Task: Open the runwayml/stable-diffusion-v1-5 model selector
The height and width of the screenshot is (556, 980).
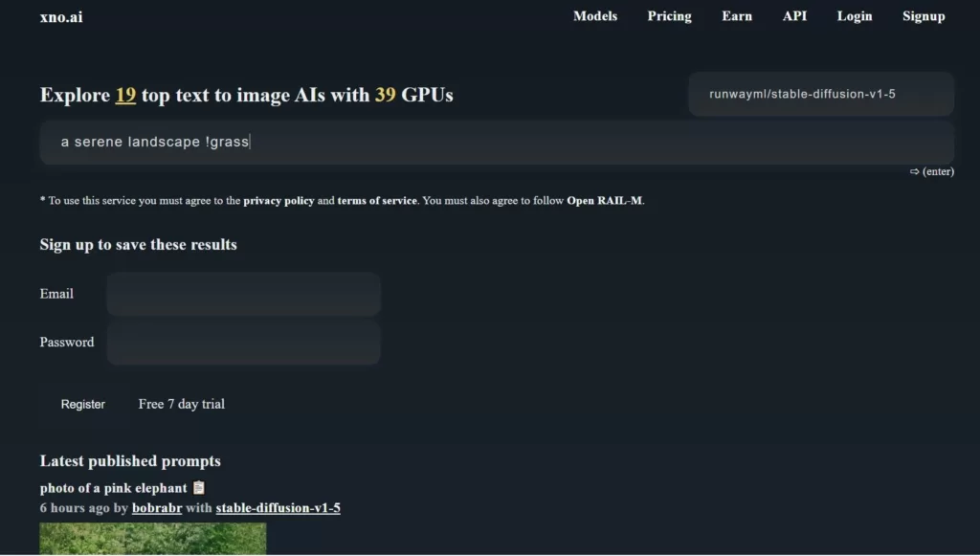Action: coord(820,94)
